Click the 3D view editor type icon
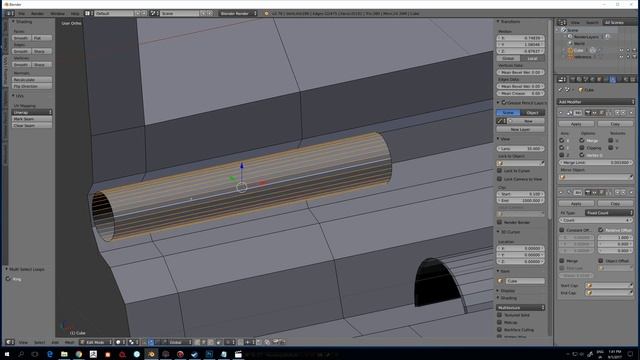640x360 pixels. point(10,342)
